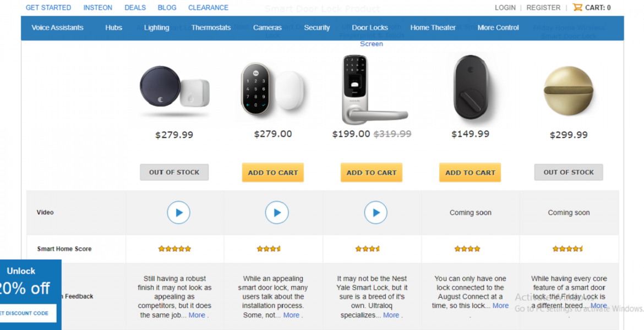Play the Ultraloq lock video
644x330 pixels.
376,212
